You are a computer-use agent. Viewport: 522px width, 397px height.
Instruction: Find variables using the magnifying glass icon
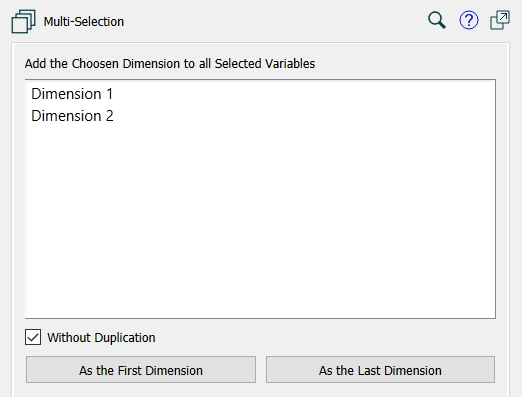point(437,20)
